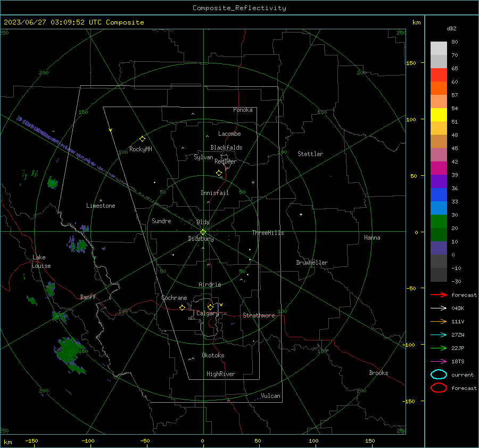The image size is (479, 448).
Task: Click the ThreeHills label
Action: [x=268, y=233]
